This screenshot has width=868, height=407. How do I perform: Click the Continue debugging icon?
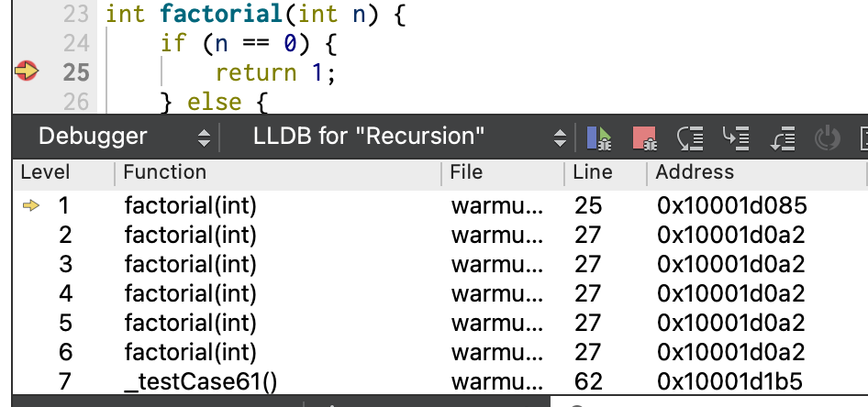(599, 137)
